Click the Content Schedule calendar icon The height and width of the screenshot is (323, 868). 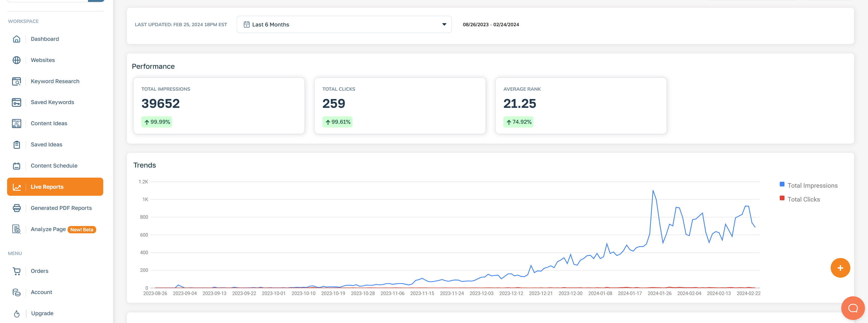[16, 166]
